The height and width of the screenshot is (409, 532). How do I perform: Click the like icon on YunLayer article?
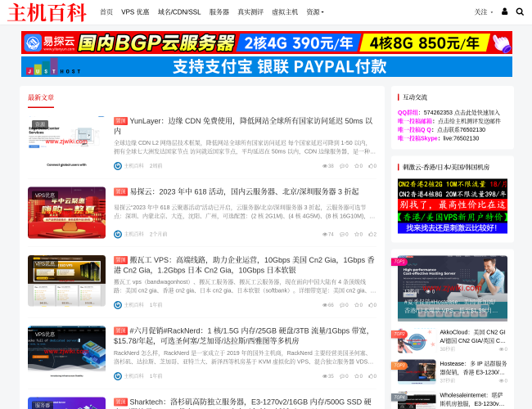371,165
